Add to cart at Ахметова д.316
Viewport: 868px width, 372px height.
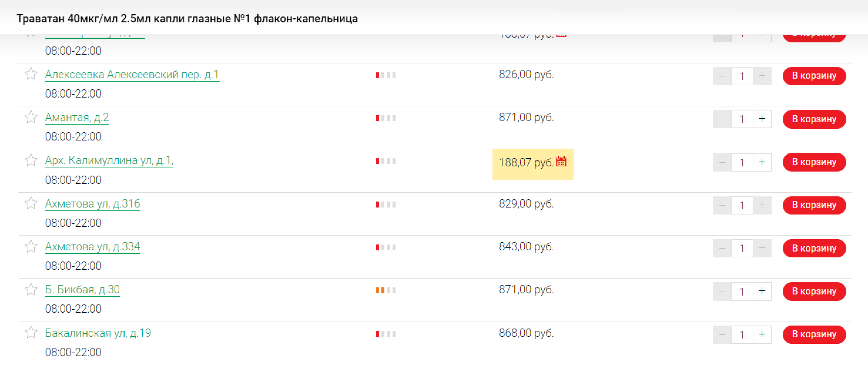click(814, 205)
